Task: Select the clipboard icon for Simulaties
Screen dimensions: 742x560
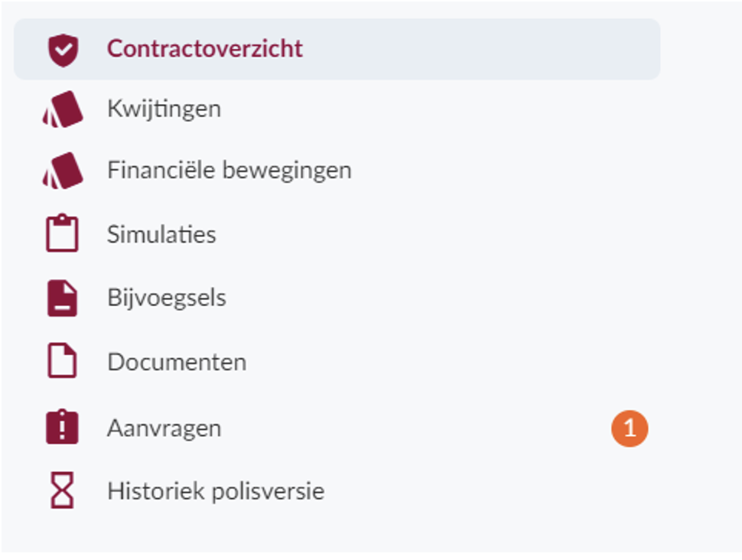Action: coord(62,233)
